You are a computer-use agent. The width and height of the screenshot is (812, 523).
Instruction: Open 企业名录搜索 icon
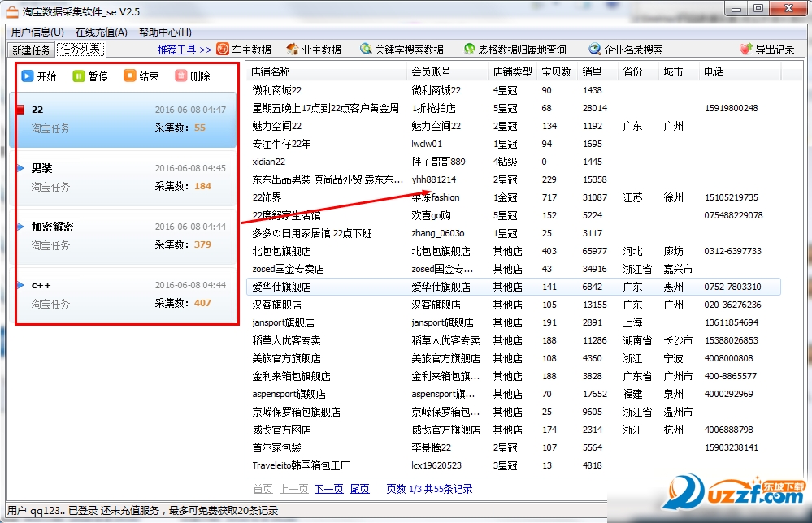point(594,50)
